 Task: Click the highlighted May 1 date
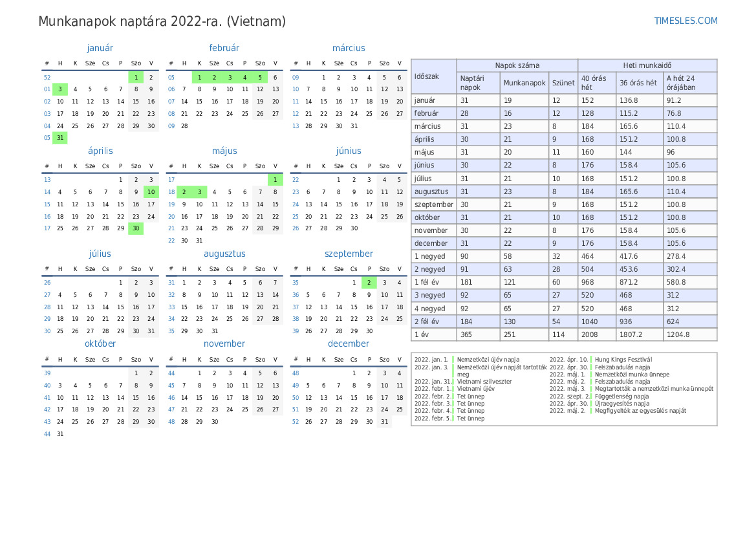pos(275,179)
